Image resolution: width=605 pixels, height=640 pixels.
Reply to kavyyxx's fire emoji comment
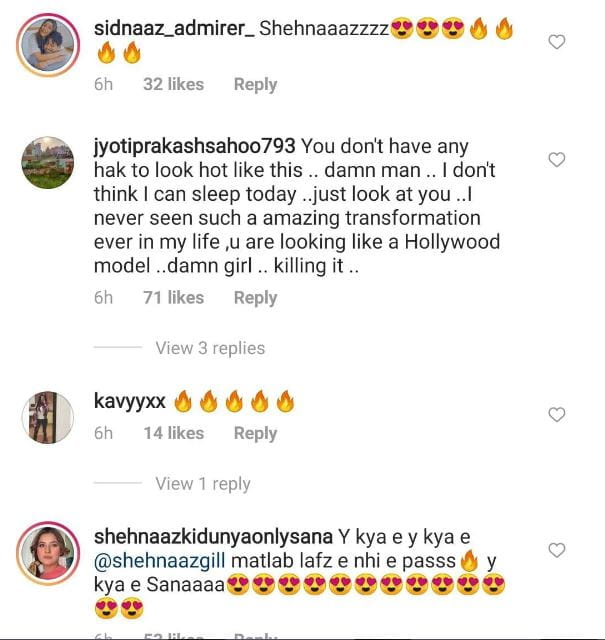coord(256,433)
